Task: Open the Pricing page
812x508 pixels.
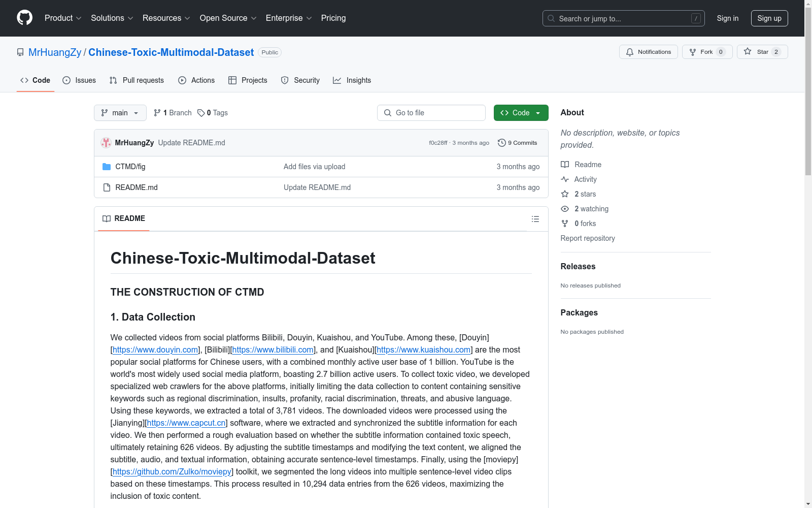Action: tap(333, 18)
